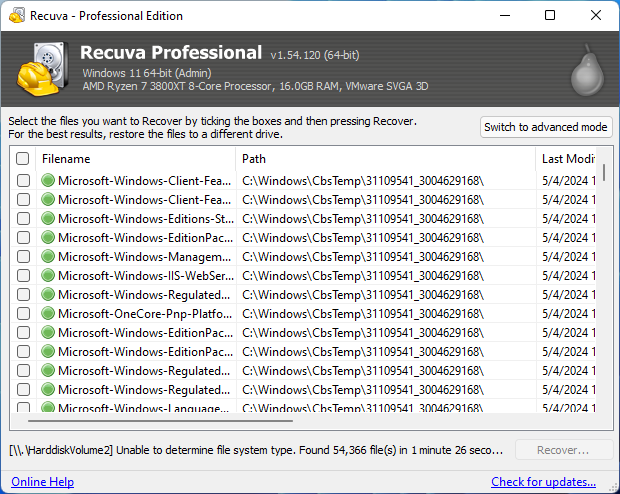Tick the select-all checkbox in the header

click(x=23, y=159)
